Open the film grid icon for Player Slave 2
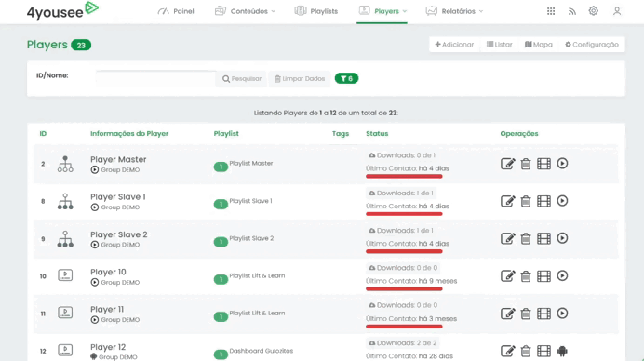This screenshot has width=644, height=361. pyautogui.click(x=543, y=238)
